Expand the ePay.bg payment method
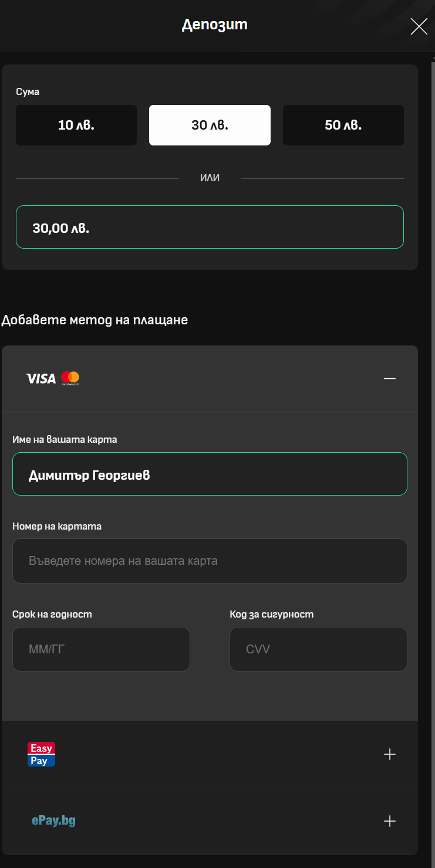 [389, 821]
